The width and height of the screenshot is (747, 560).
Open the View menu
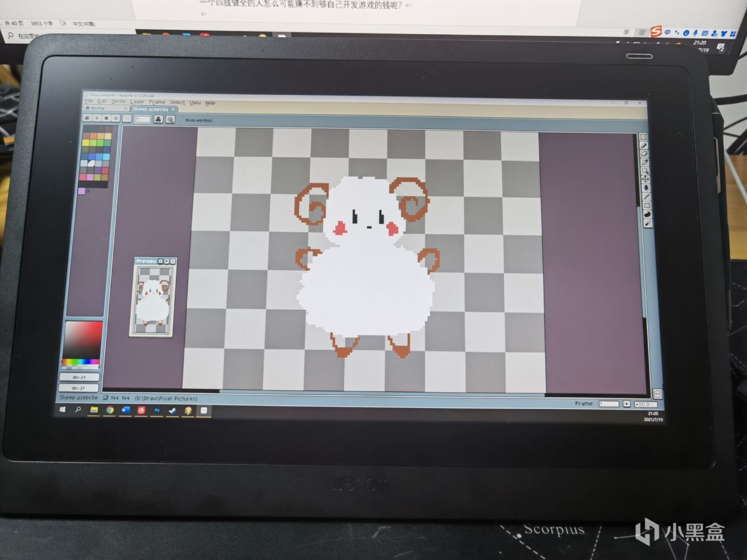[195, 103]
